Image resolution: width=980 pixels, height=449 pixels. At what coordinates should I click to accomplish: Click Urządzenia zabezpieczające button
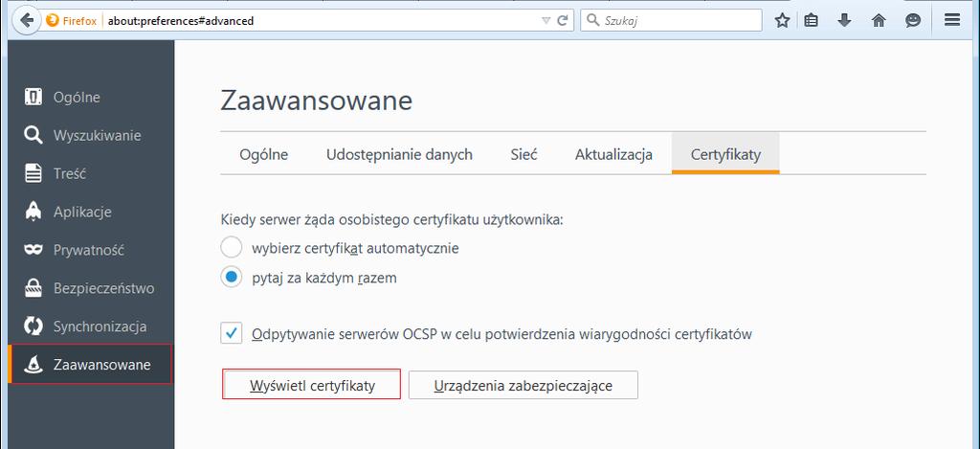(523, 385)
